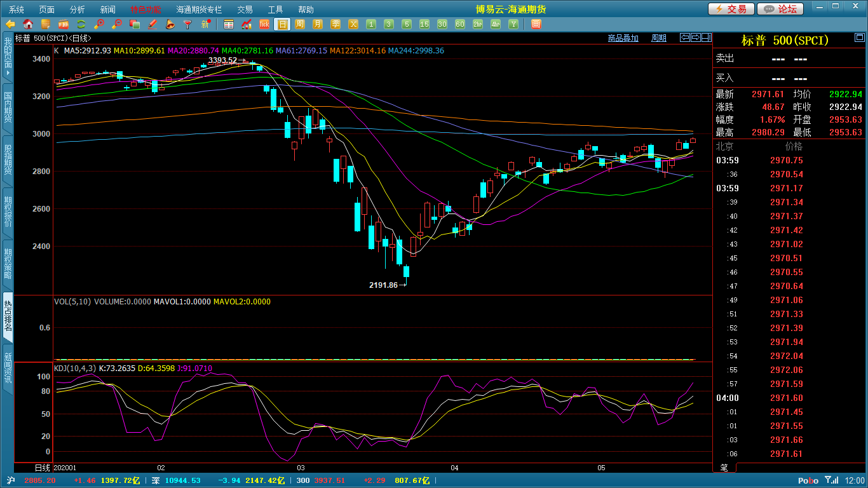This screenshot has height=488, width=868.
Task: Switch to 30-minute period
Action: (442, 24)
